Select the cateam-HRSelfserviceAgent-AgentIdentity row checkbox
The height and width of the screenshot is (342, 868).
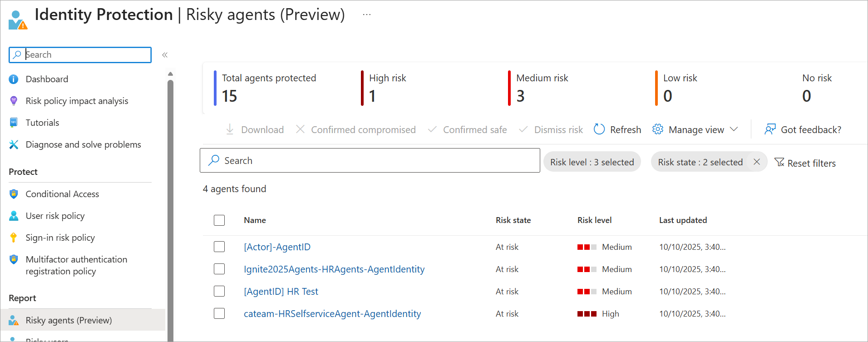[219, 313]
